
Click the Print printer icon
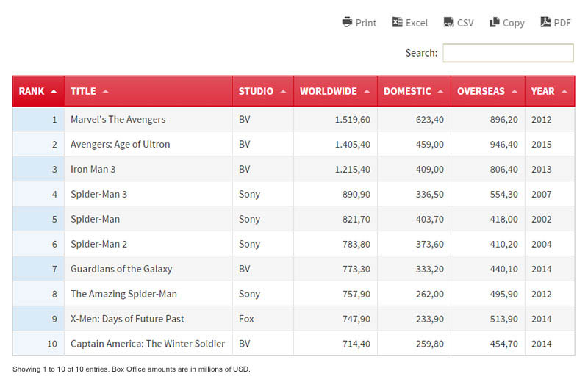(x=347, y=22)
